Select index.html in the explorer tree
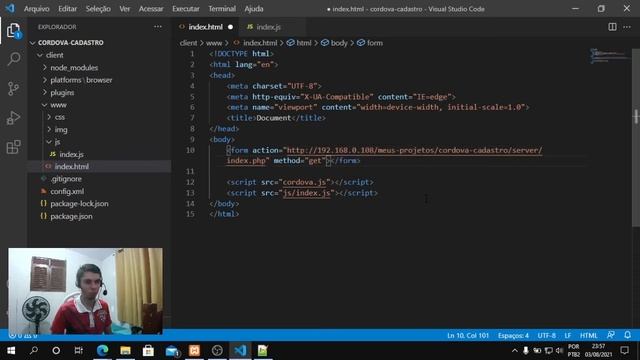Screen dimensions: 640x360 71,167
